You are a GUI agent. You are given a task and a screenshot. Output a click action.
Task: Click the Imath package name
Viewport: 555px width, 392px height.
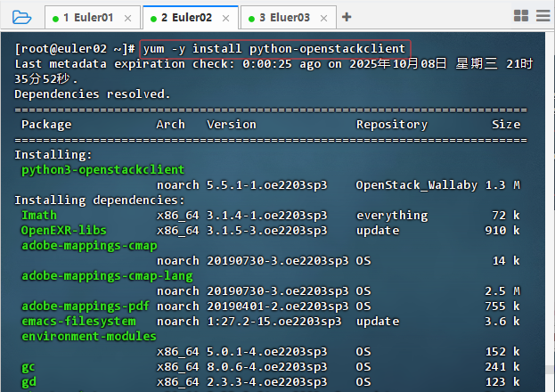coord(39,215)
